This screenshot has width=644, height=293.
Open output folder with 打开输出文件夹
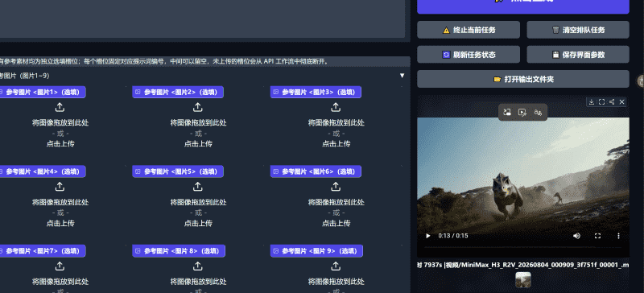pos(523,80)
